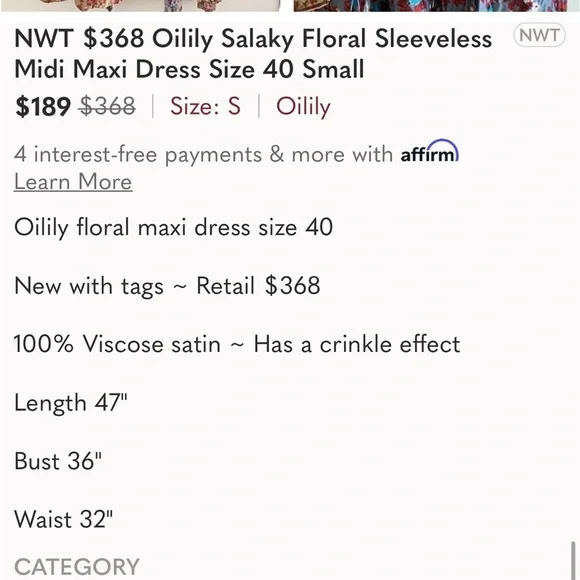The width and height of the screenshot is (580, 580).
Task: Click the NWT condition badge
Action: (x=539, y=35)
